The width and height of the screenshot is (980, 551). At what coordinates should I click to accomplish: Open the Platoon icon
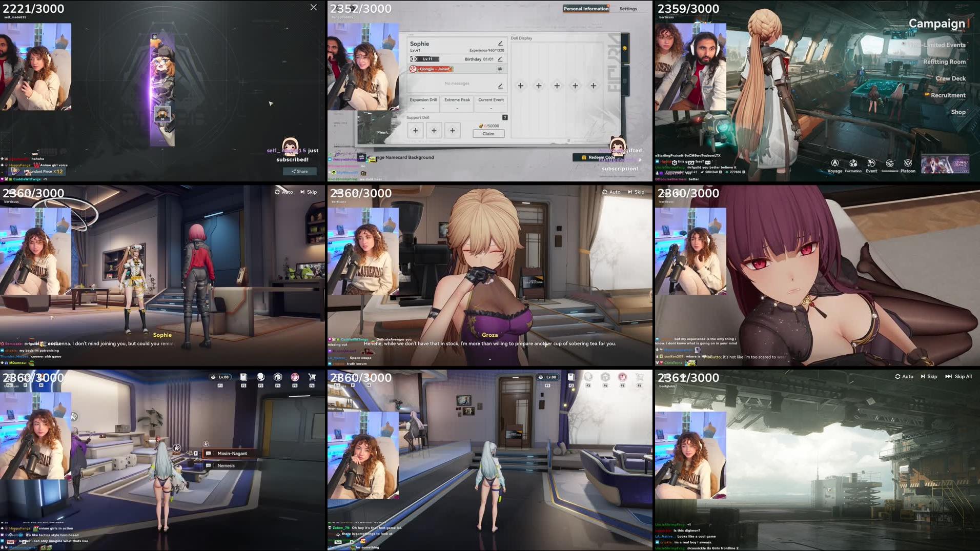[908, 163]
